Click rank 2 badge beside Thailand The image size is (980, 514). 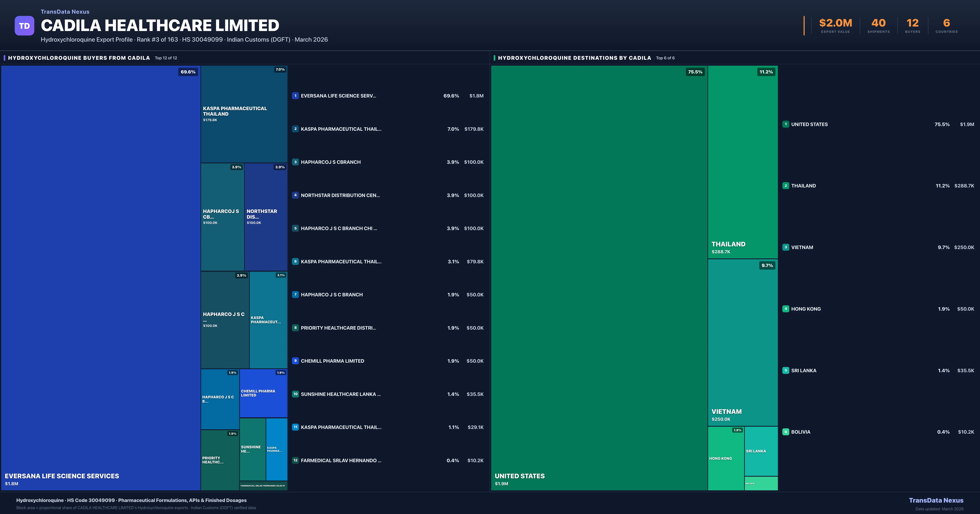pos(786,186)
